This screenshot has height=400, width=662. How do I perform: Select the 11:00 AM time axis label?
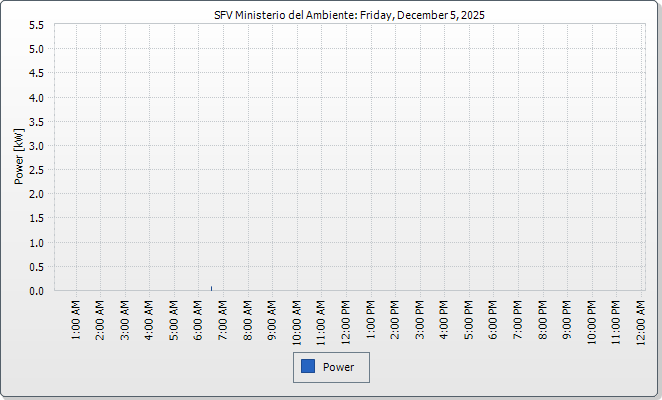coord(321,320)
